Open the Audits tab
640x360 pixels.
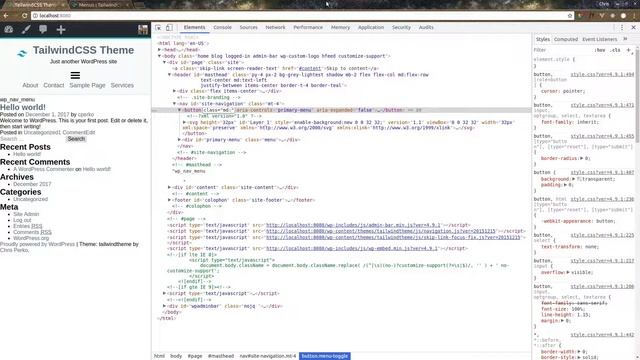tap(426, 27)
